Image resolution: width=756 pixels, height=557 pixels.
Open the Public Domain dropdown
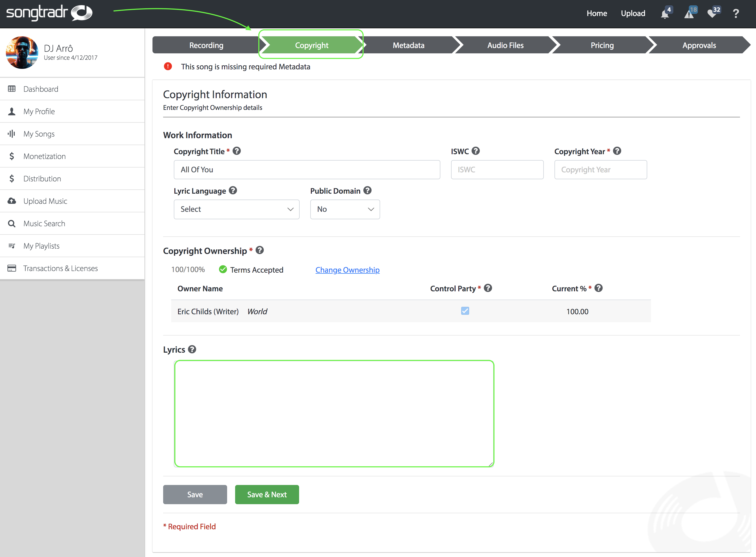[345, 209]
